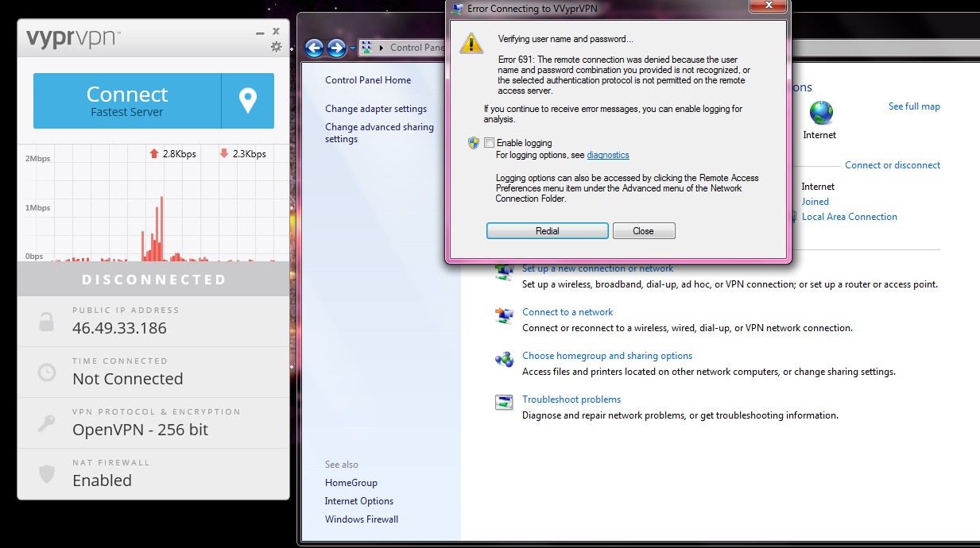Click the download speed red arrow
980x548 pixels.
click(224, 154)
